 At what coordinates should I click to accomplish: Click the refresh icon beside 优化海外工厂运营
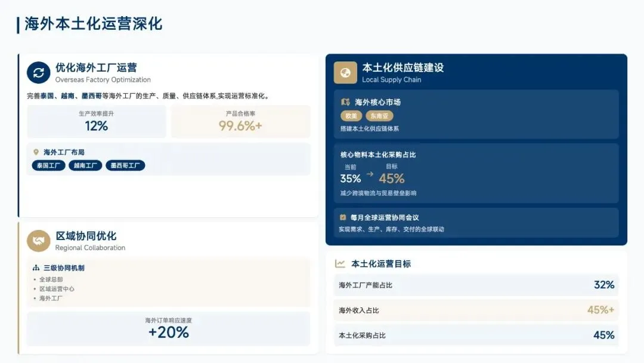coord(38,73)
